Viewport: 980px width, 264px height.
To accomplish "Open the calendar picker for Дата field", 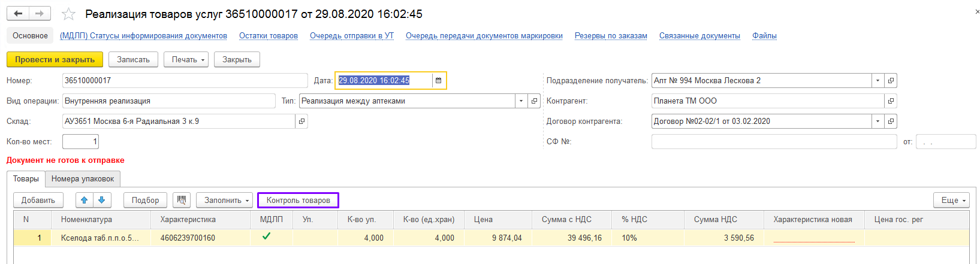I will (438, 81).
